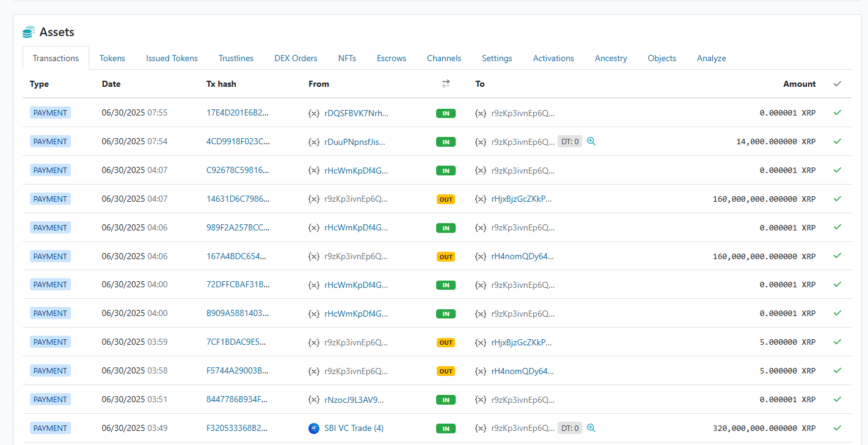Open the Trustlines tab
Image resolution: width=868 pixels, height=445 pixels.
(x=236, y=58)
